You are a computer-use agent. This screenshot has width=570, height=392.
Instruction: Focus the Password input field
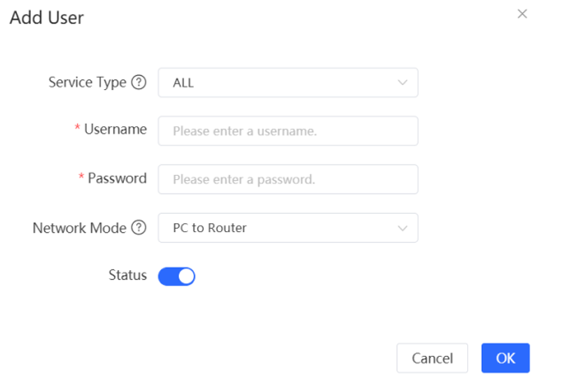pos(288,179)
